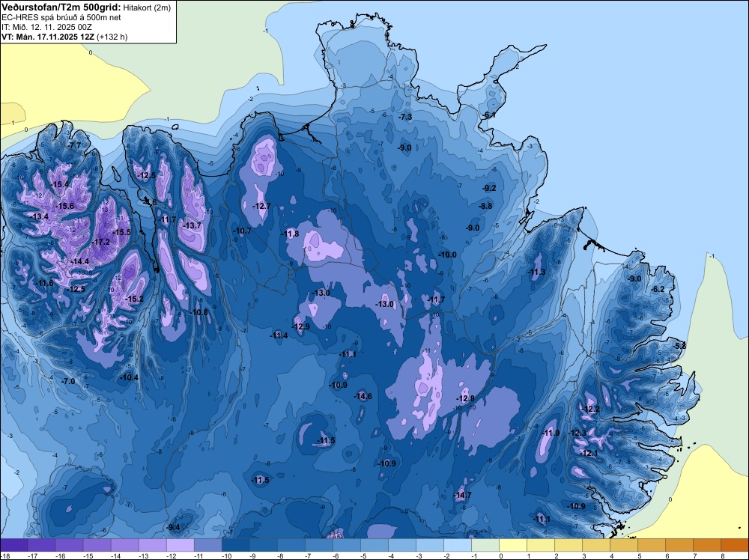Viewport: 749px width, 560px height.
Task: Select the -7.3 temperature label
Action: 405,117
